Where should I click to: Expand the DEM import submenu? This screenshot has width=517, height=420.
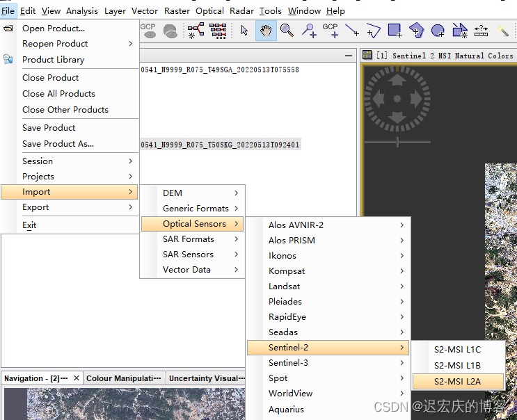(x=192, y=193)
